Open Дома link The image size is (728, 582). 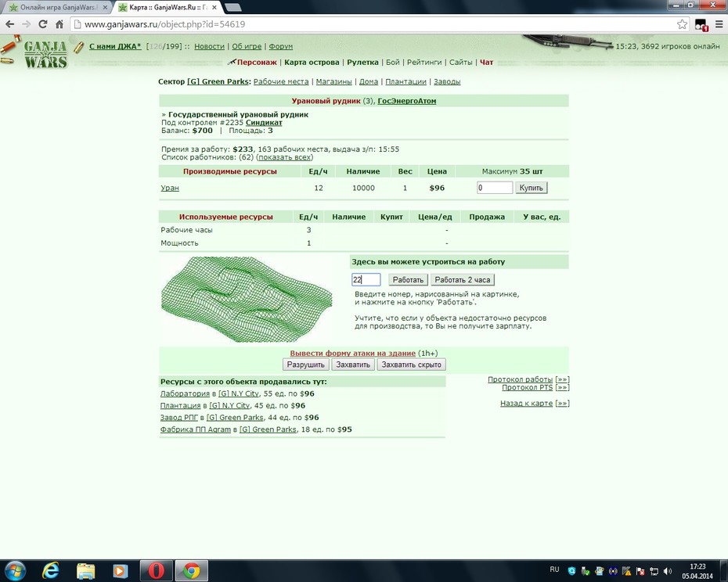(369, 81)
